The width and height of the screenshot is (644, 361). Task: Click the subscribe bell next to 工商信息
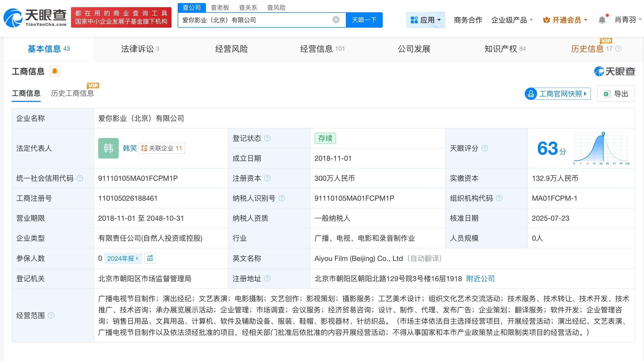(x=54, y=71)
